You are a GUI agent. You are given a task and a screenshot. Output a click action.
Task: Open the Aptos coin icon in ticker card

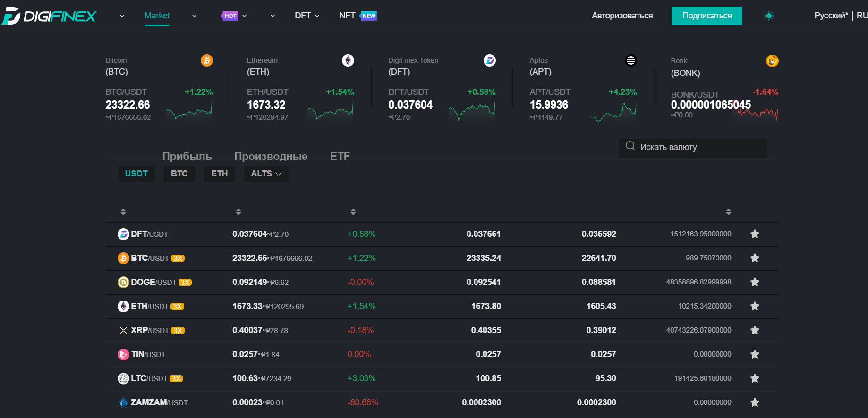click(631, 60)
